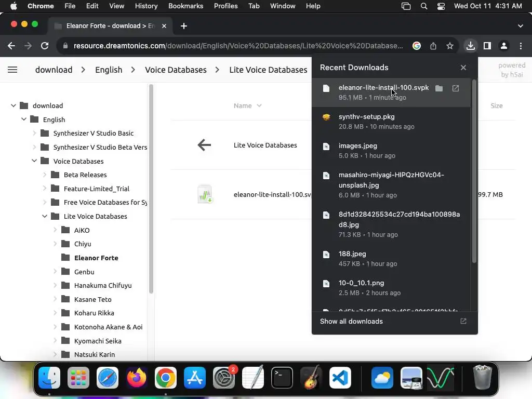The width and height of the screenshot is (532, 399).
Task: Open the Profiles menu
Action: tap(225, 6)
